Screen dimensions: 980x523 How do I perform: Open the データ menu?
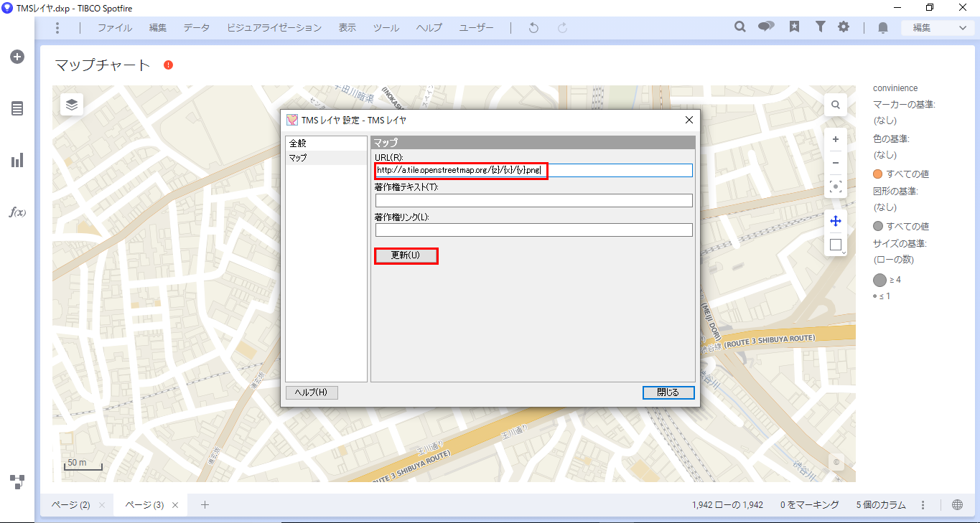[x=197, y=28]
